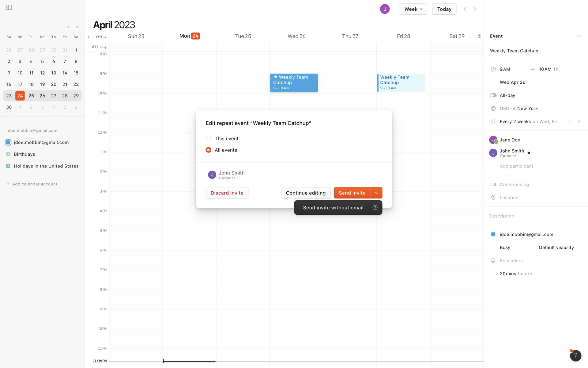This screenshot has height=368, width=588.
Task: Select the 'All events' radio option
Action: click(208, 150)
